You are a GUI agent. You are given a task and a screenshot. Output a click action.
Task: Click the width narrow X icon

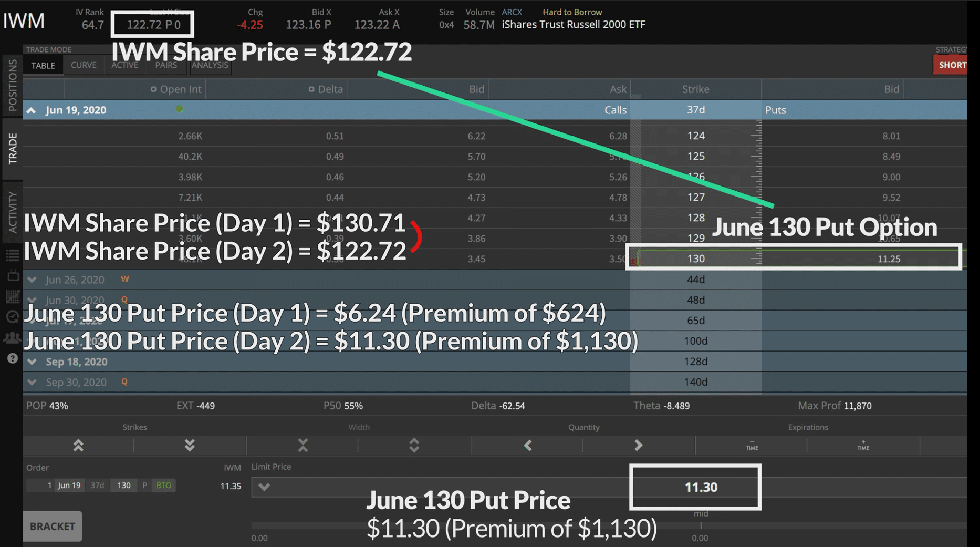303,446
